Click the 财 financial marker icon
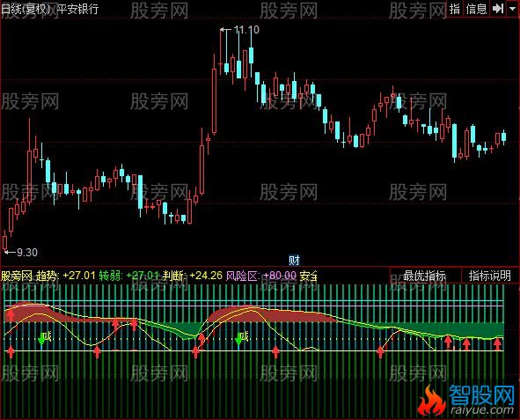 [294, 261]
